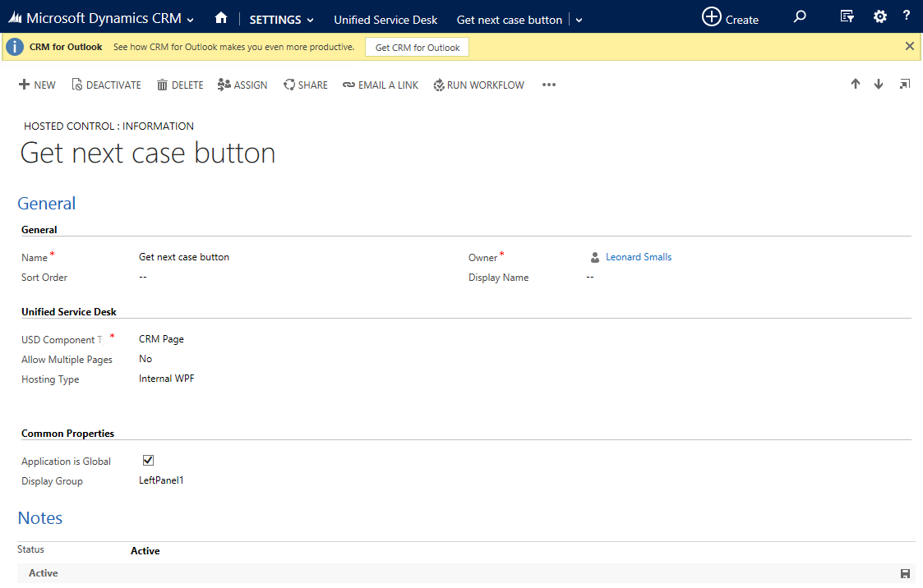Click the ASSIGN people icon
The width and height of the screenshot is (923, 588).
click(x=224, y=85)
